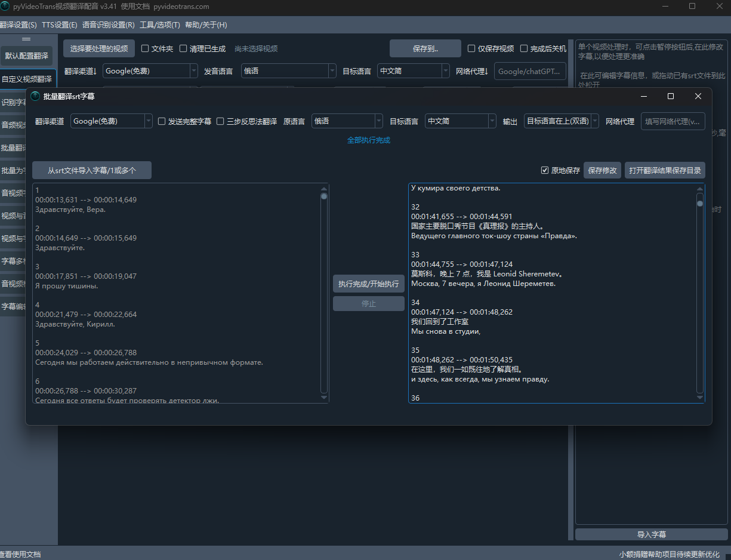
Task: Click the 打开翻译结果保存目录 button
Action: [x=665, y=170]
